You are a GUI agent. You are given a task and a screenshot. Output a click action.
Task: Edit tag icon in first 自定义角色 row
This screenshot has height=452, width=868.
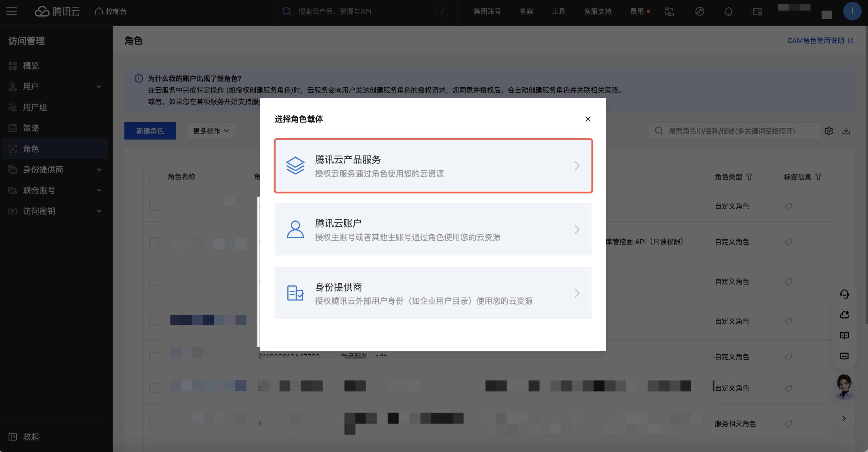pyautogui.click(x=788, y=206)
